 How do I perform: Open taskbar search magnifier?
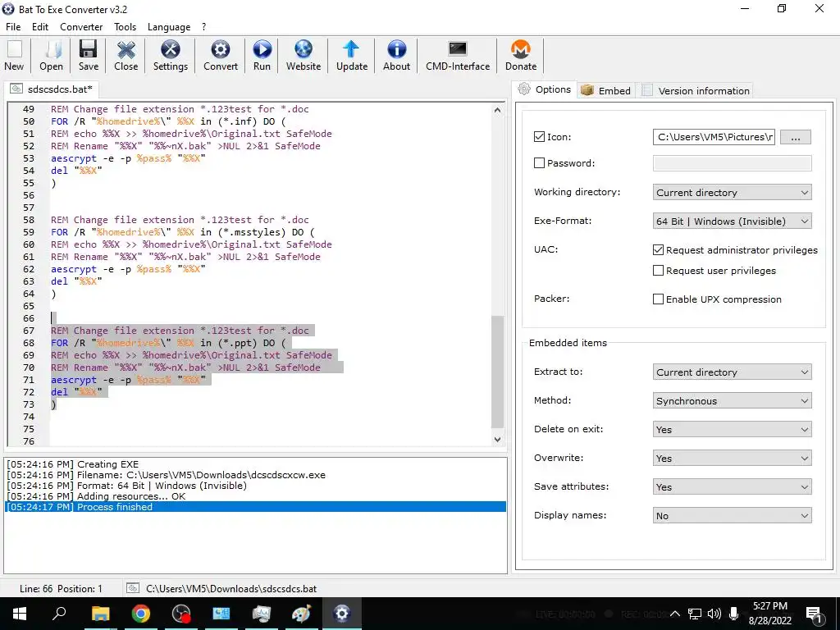click(x=59, y=614)
